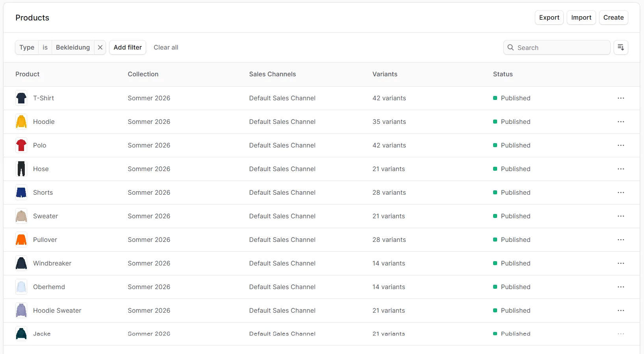Click the T-Shirt product thumbnail
Viewport: 644px width, 354px height.
click(21, 98)
